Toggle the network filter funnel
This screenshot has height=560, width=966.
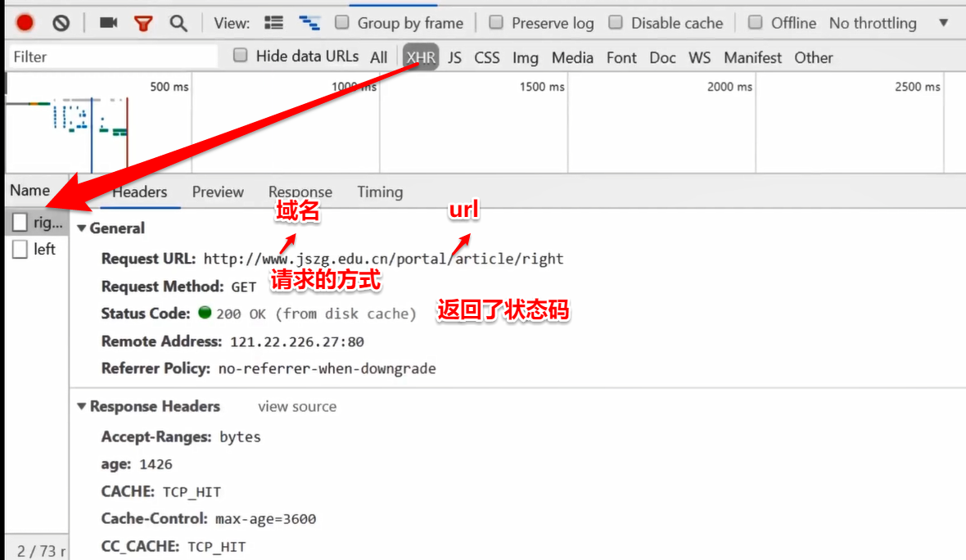(x=143, y=22)
